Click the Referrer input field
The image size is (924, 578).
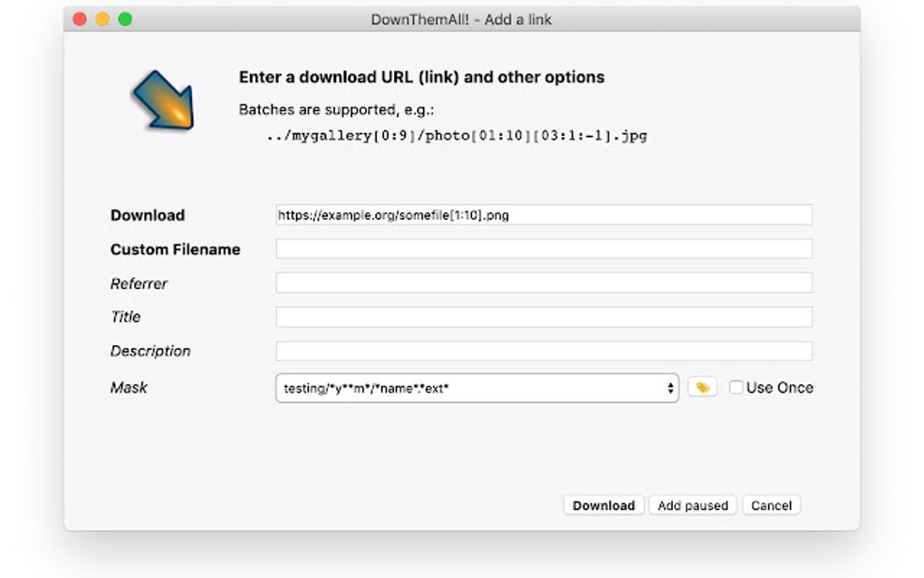(544, 283)
